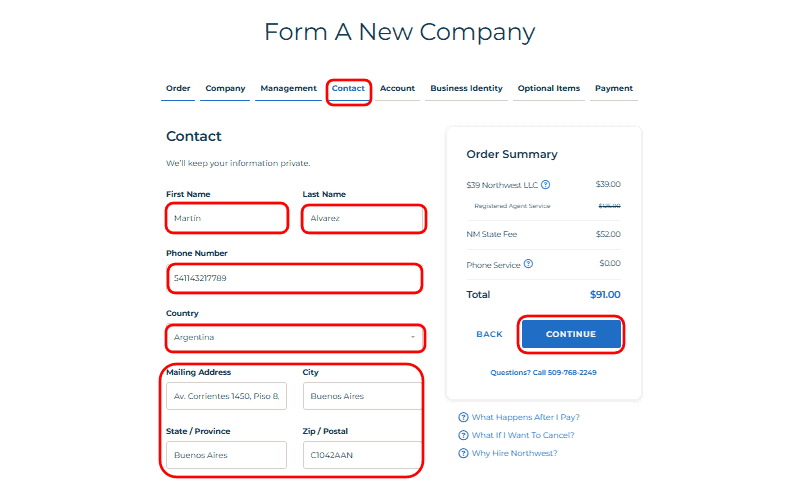Select the Mailing Address input
This screenshot has width=801, height=502.
point(227,396)
